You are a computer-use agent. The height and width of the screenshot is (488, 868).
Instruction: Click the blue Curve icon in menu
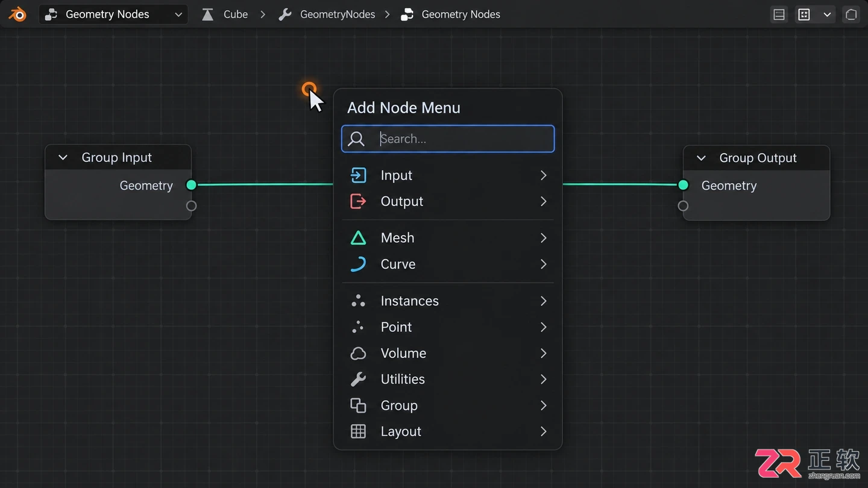358,264
